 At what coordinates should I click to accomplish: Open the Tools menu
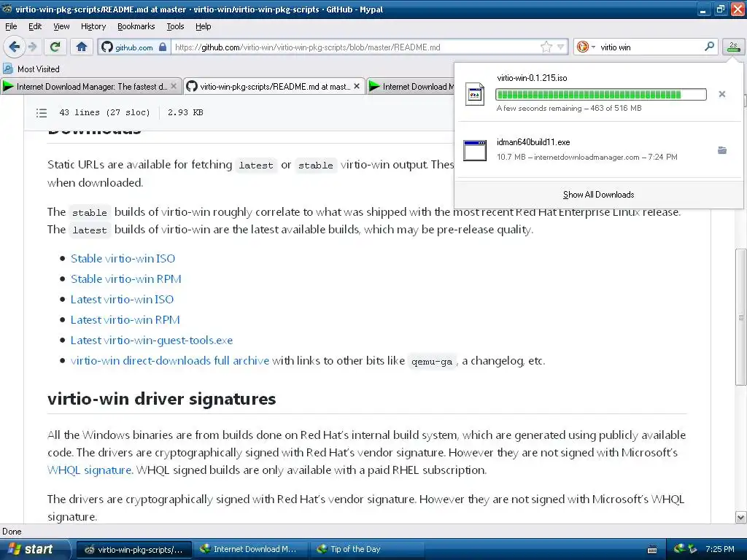[x=175, y=26]
